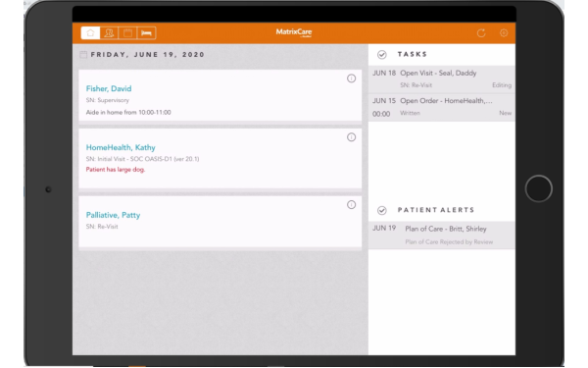
Task: Click SN: Supervisory visit text
Action: [x=107, y=100]
